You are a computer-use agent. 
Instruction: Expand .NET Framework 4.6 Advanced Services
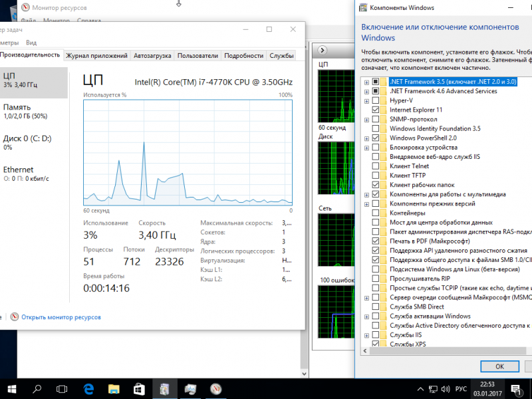[366, 92]
